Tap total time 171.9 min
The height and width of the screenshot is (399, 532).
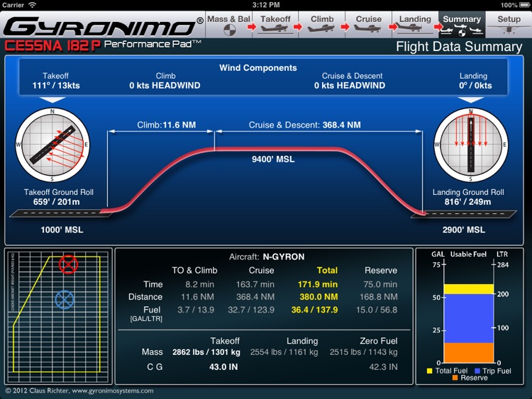[x=318, y=284]
